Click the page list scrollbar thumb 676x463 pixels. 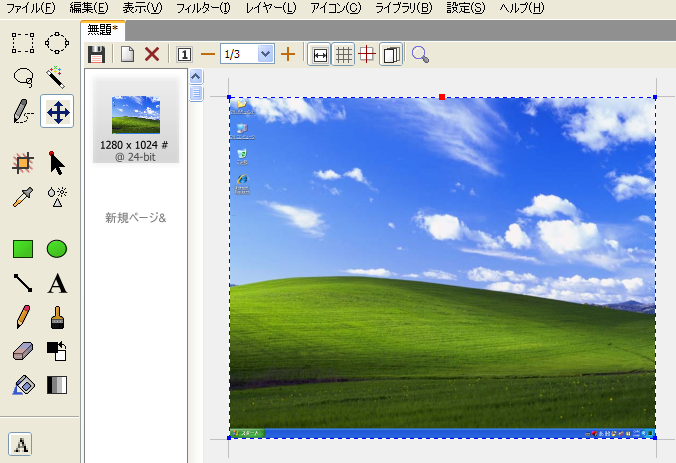click(x=196, y=93)
